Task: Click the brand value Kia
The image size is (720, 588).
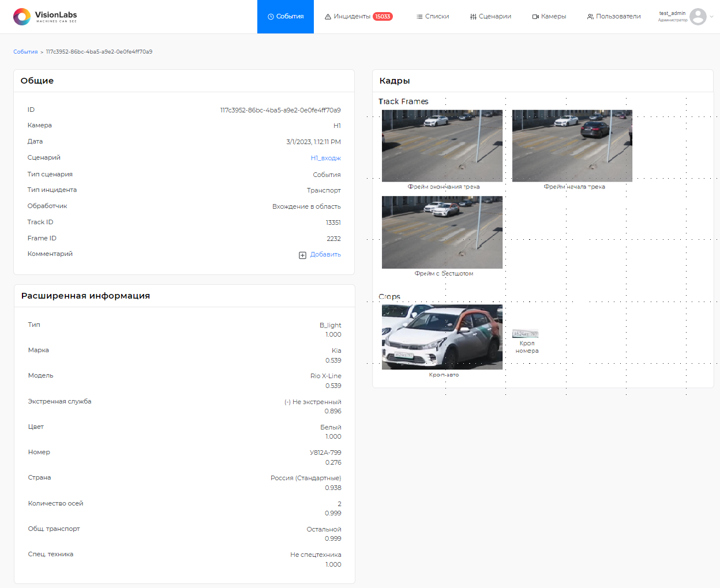Action: click(336, 350)
